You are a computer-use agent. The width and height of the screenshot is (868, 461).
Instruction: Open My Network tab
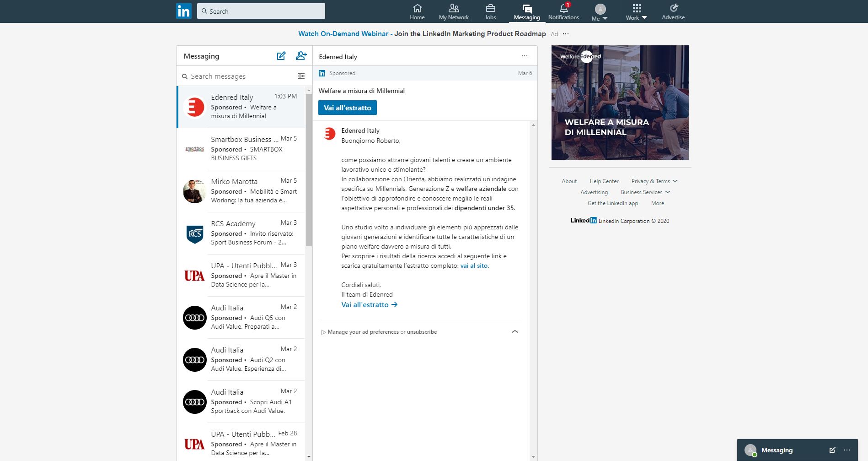pos(454,12)
